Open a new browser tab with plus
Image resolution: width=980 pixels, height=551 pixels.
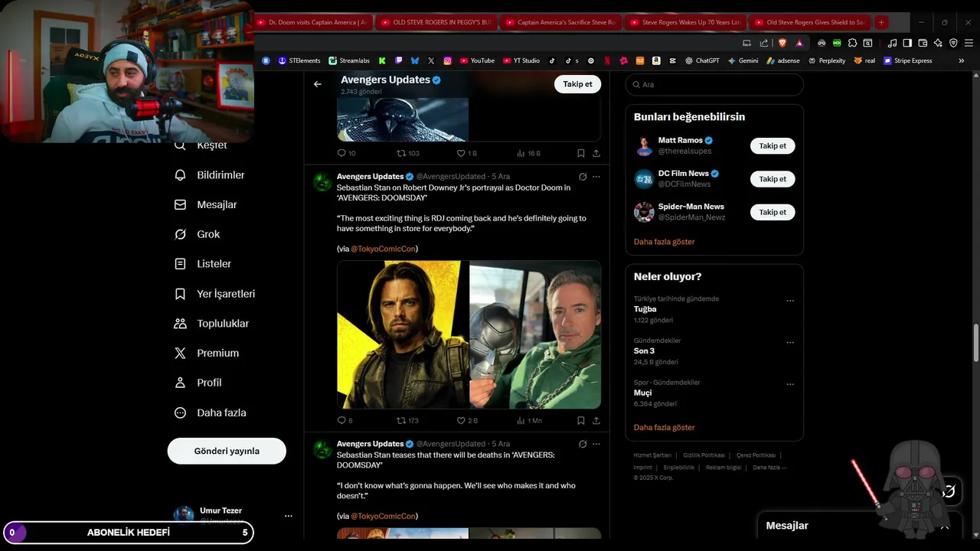coord(881,22)
